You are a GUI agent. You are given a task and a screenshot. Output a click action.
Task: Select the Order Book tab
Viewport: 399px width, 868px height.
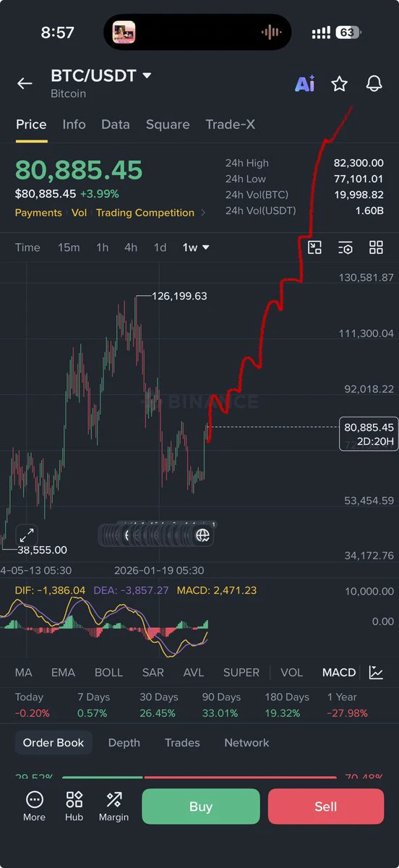(x=53, y=743)
